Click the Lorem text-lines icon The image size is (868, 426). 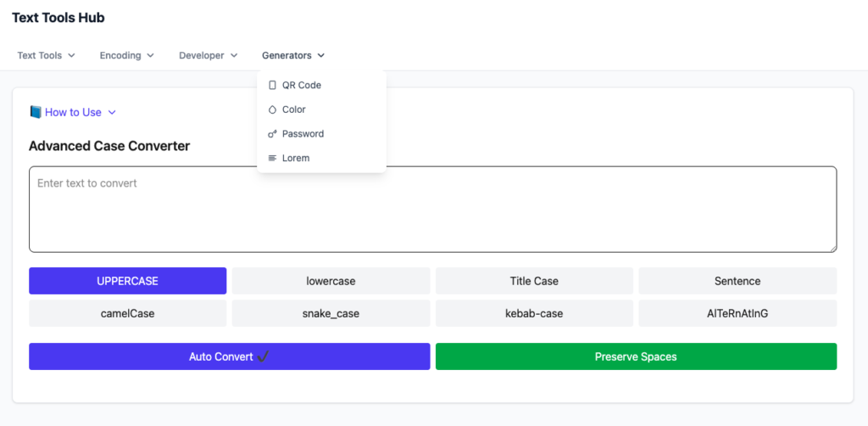272,159
